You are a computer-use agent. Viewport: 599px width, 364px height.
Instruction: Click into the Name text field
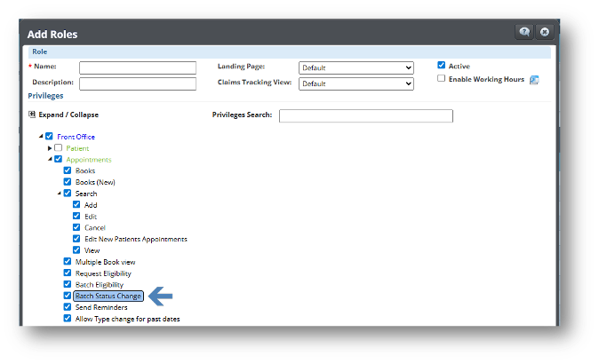click(137, 67)
